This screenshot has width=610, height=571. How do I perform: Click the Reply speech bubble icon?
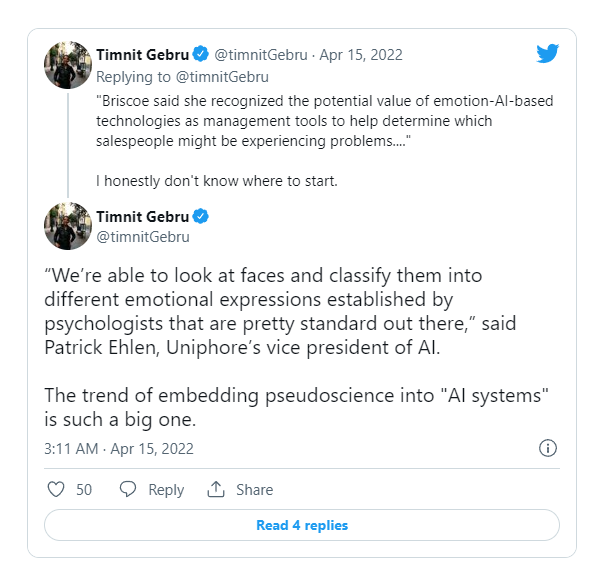(x=128, y=489)
